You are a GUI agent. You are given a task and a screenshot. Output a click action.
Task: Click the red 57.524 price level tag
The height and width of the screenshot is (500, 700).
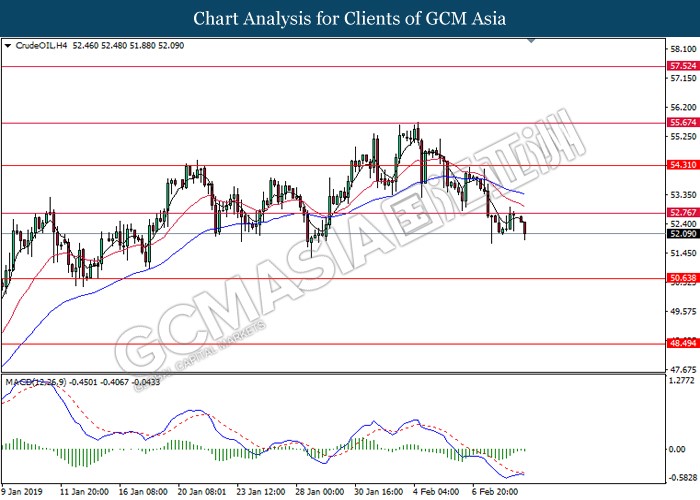(681, 66)
